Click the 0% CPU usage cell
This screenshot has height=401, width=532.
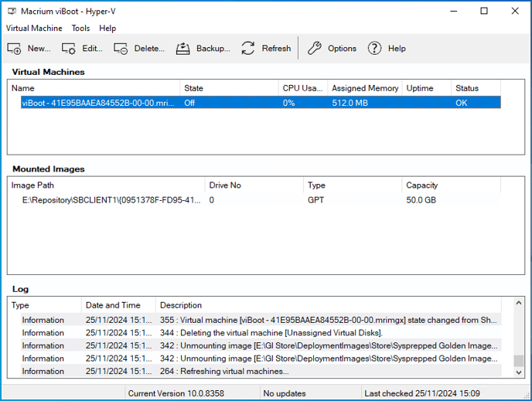pos(288,103)
